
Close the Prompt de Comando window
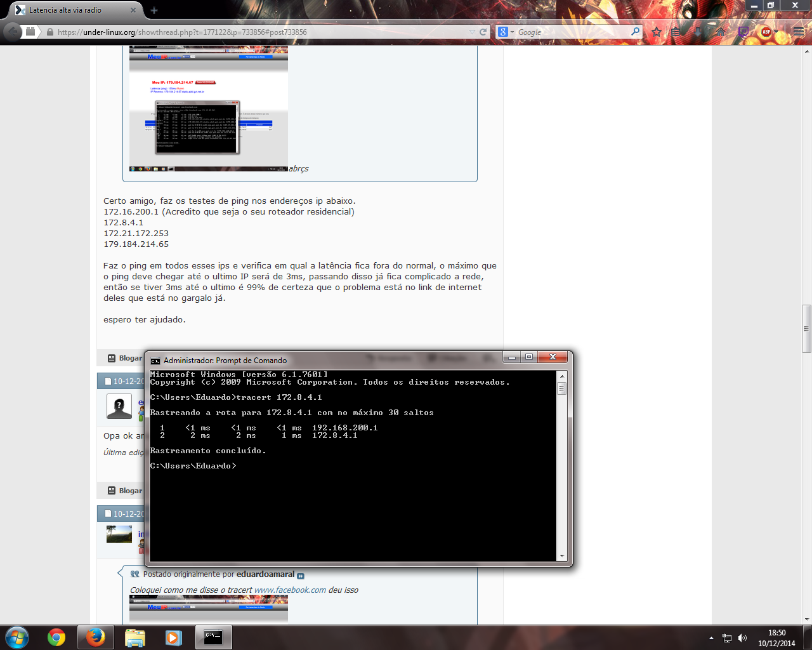click(x=553, y=357)
